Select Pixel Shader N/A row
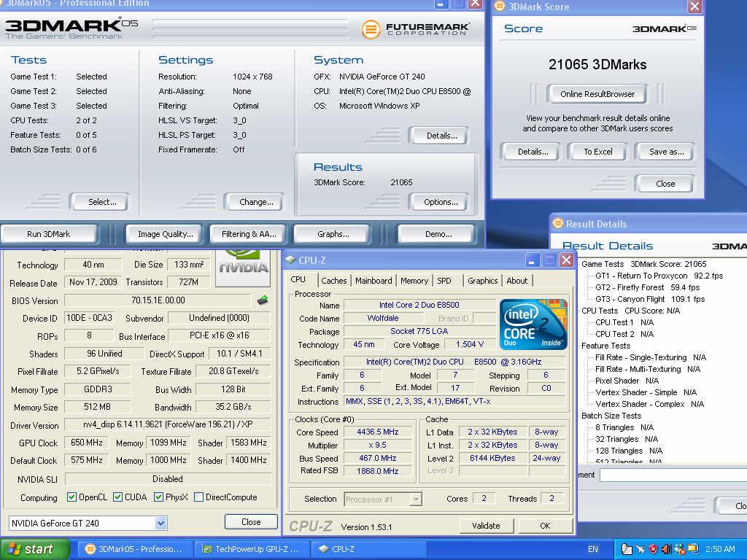This screenshot has height=560, width=747. coord(627,381)
